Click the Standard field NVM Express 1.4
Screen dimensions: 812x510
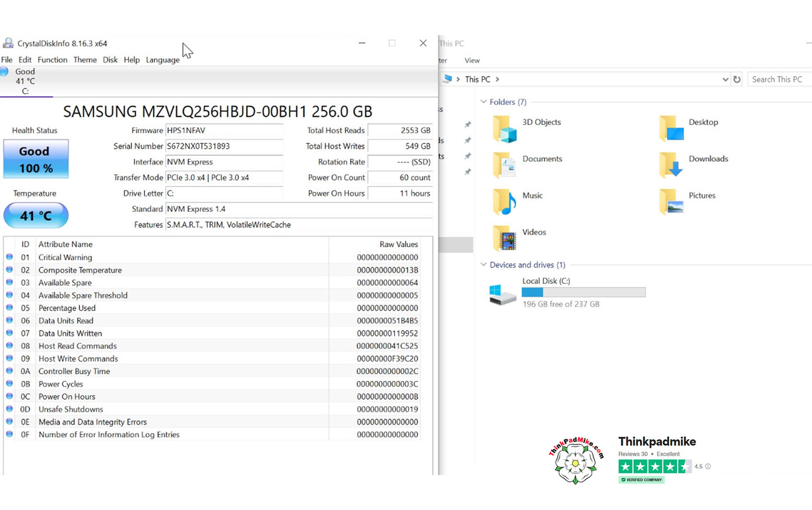click(299, 209)
